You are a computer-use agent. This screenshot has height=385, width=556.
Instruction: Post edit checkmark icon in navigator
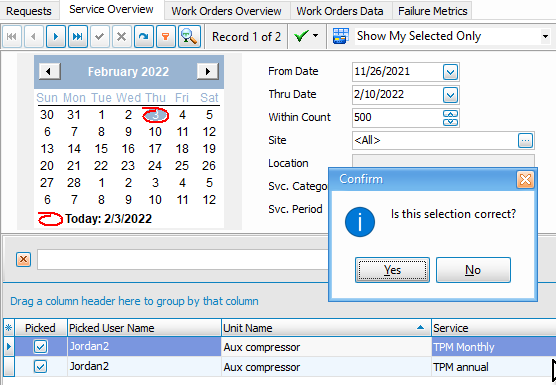(x=100, y=36)
